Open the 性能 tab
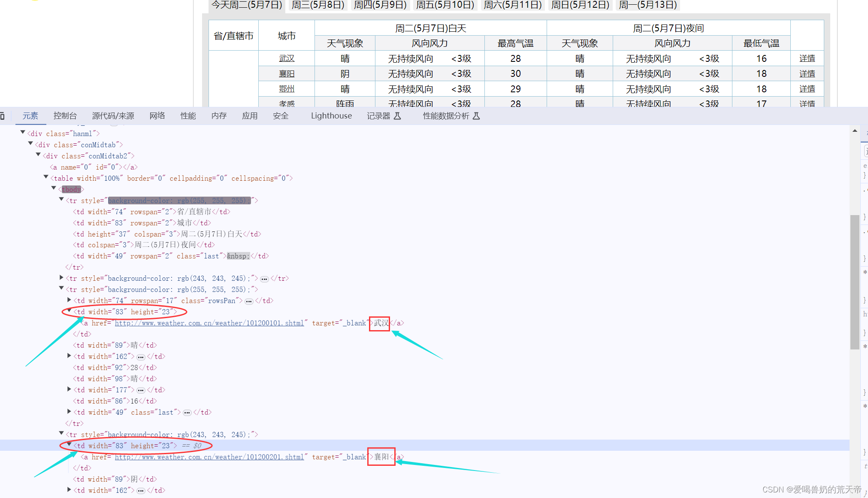 tap(188, 116)
